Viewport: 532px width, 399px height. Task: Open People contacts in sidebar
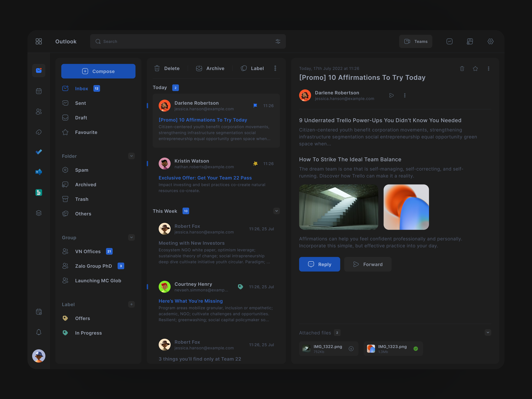[x=39, y=112]
